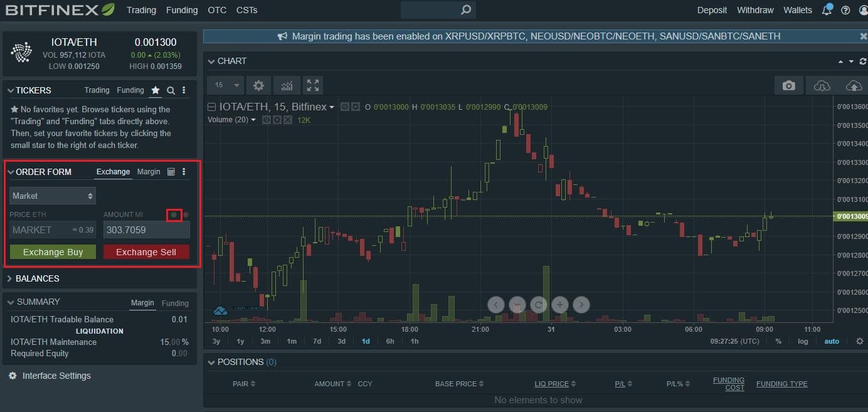This screenshot has height=412, width=868.
Task: Click the Deposit link
Action: pyautogui.click(x=712, y=10)
